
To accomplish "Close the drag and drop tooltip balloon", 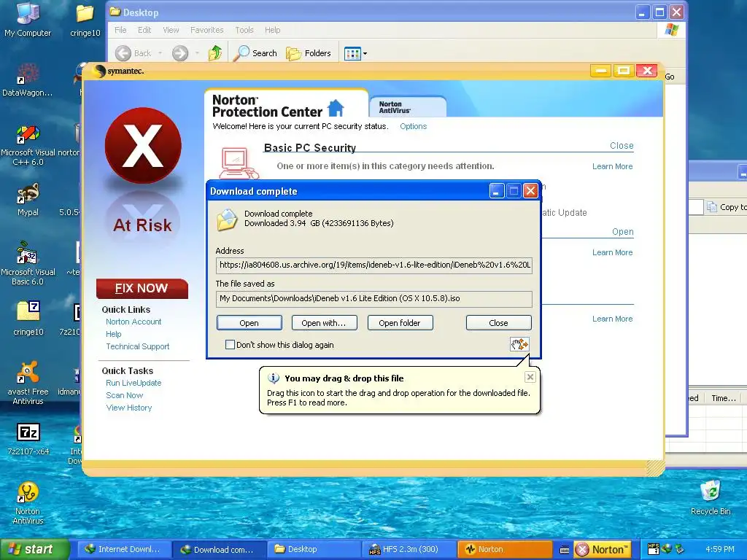I will click(530, 377).
